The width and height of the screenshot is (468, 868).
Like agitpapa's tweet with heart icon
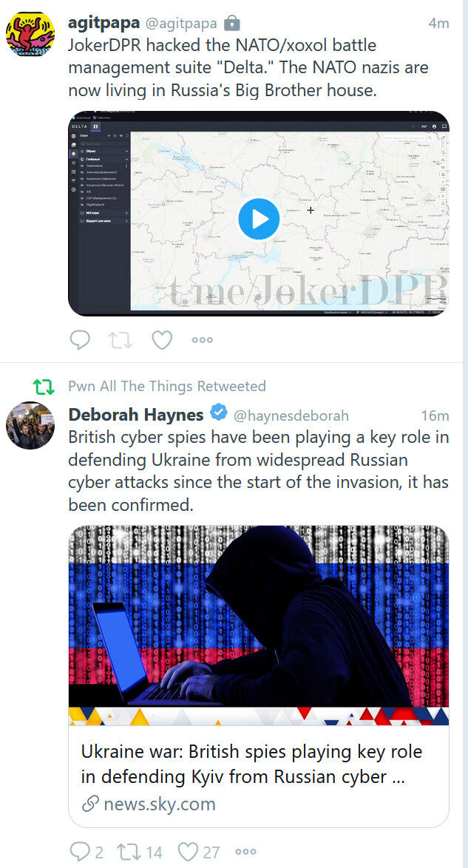pos(162,340)
